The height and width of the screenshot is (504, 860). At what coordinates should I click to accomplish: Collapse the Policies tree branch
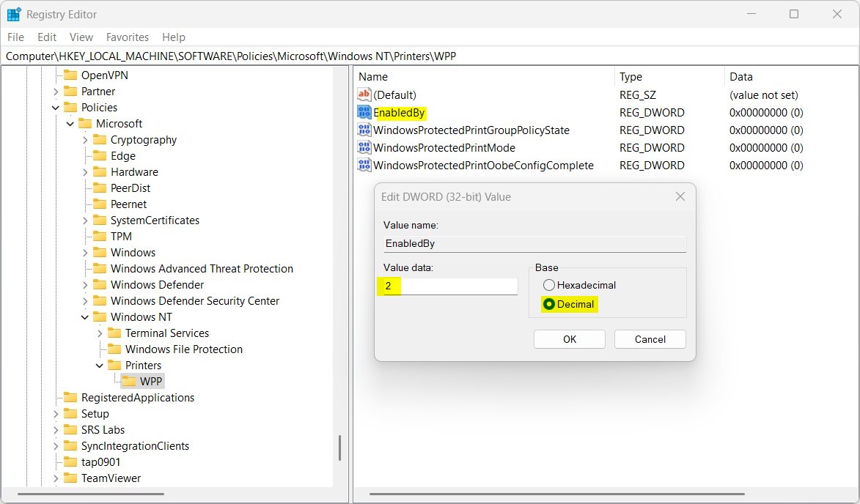click(55, 107)
